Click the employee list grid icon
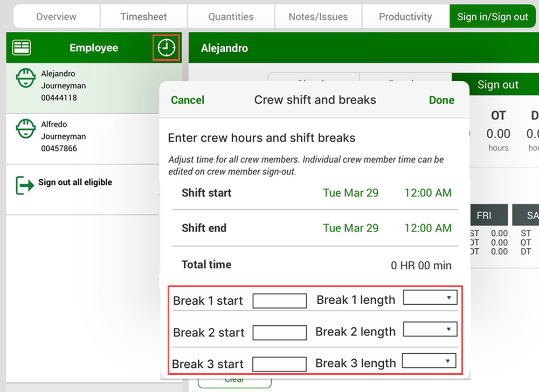539x392 pixels. click(x=22, y=47)
